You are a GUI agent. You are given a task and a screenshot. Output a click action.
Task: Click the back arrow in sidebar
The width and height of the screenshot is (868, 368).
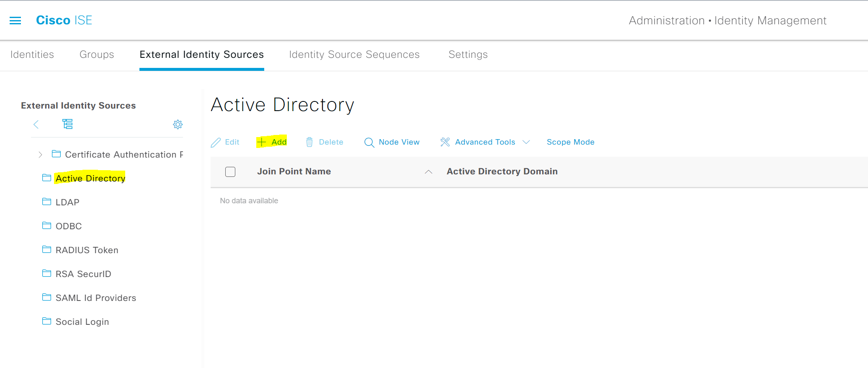(36, 124)
